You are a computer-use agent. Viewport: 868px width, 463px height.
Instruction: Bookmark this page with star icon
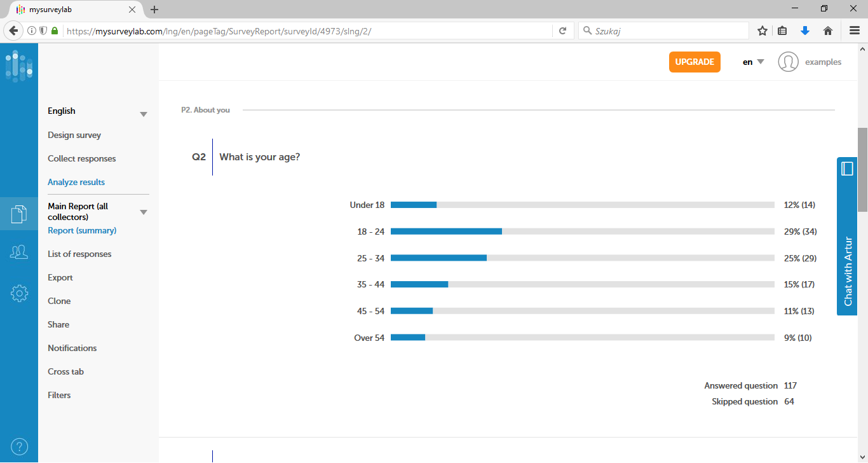[x=763, y=31]
